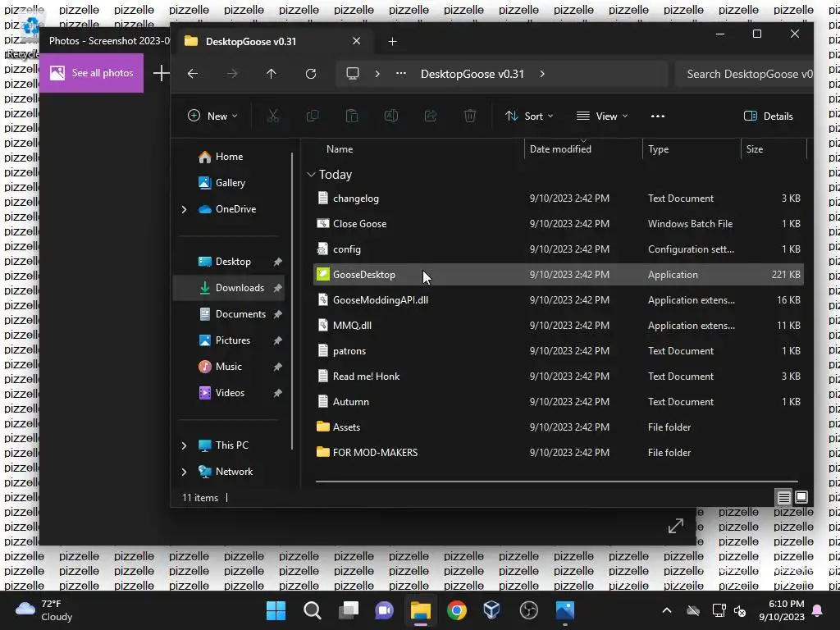
Task: Open Videos in navigation pane
Action: (230, 393)
